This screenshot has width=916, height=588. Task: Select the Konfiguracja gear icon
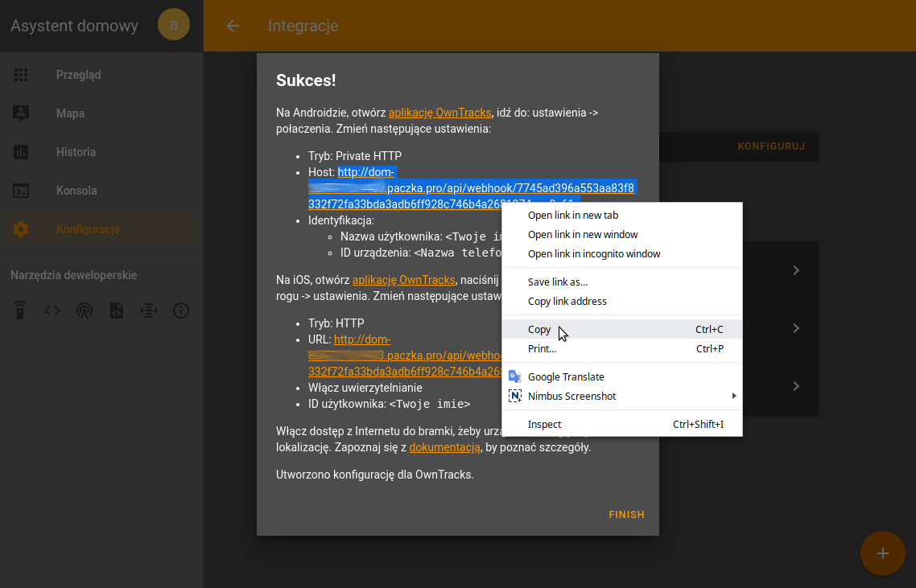click(x=21, y=229)
